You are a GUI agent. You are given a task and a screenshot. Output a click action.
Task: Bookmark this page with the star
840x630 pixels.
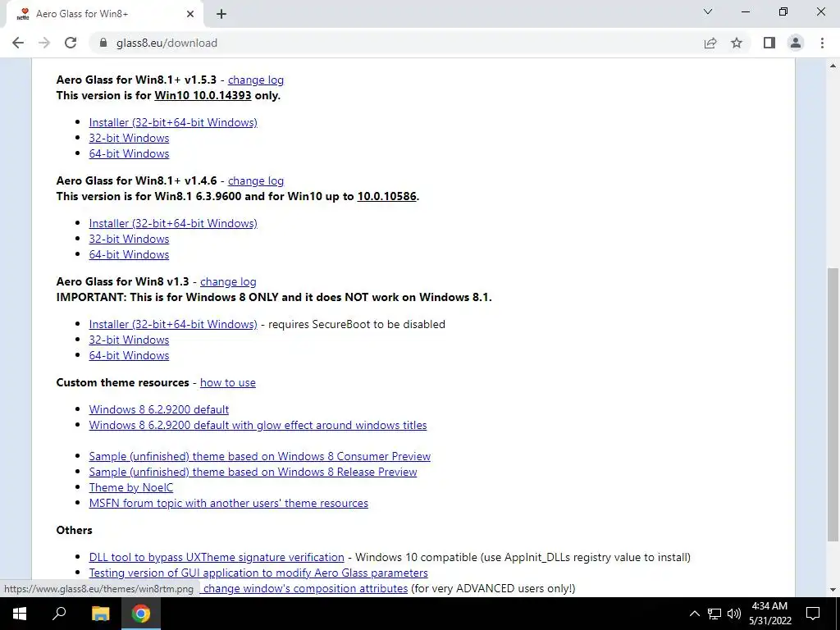737,43
